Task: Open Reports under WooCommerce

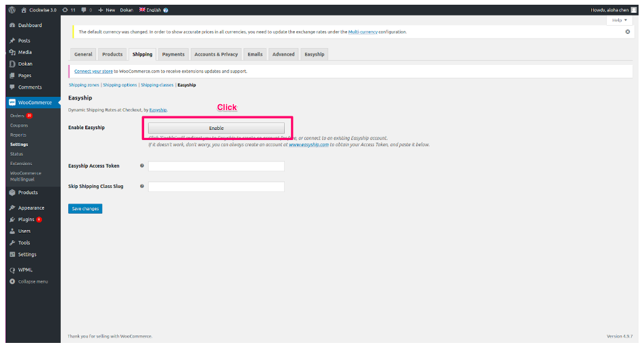Action: [18, 135]
